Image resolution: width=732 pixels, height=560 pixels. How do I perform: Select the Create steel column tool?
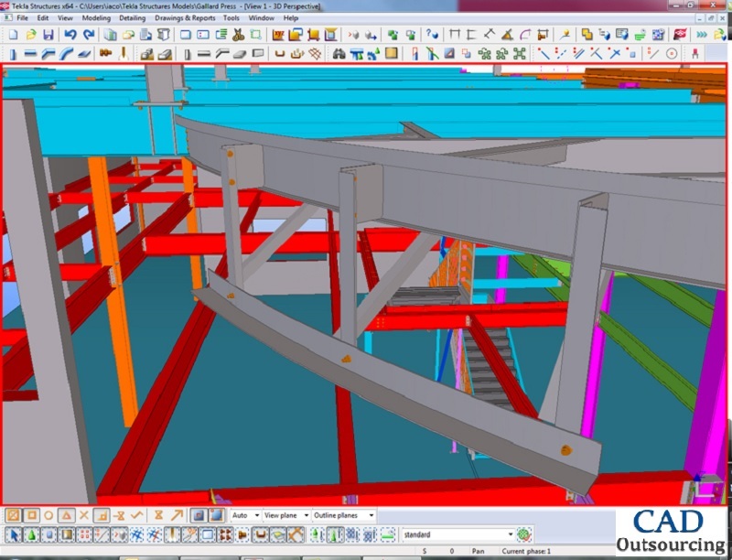tap(12, 54)
